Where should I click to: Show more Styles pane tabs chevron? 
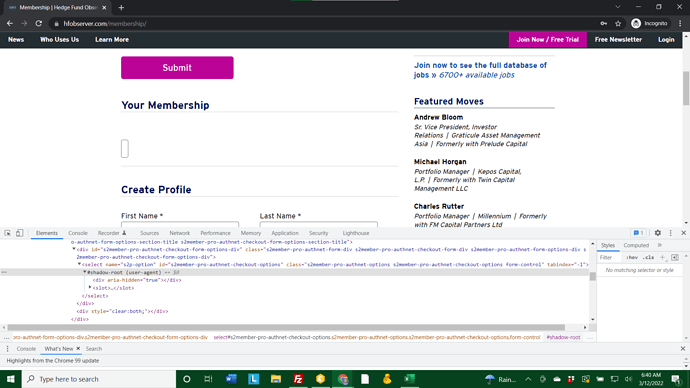coord(660,245)
